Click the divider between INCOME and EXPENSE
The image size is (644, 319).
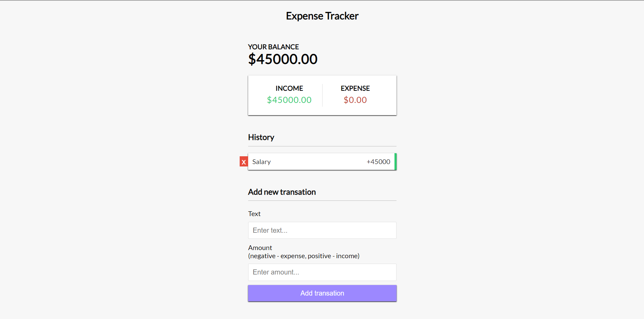click(322, 95)
